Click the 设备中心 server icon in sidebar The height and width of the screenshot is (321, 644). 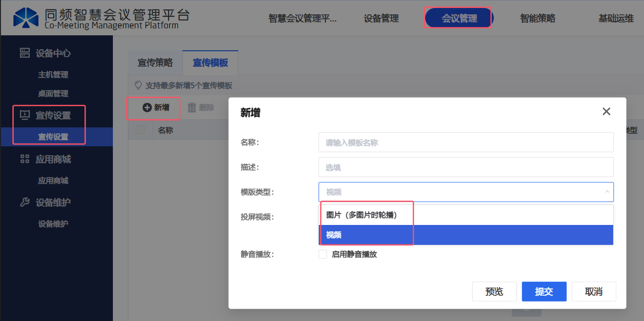(24, 53)
